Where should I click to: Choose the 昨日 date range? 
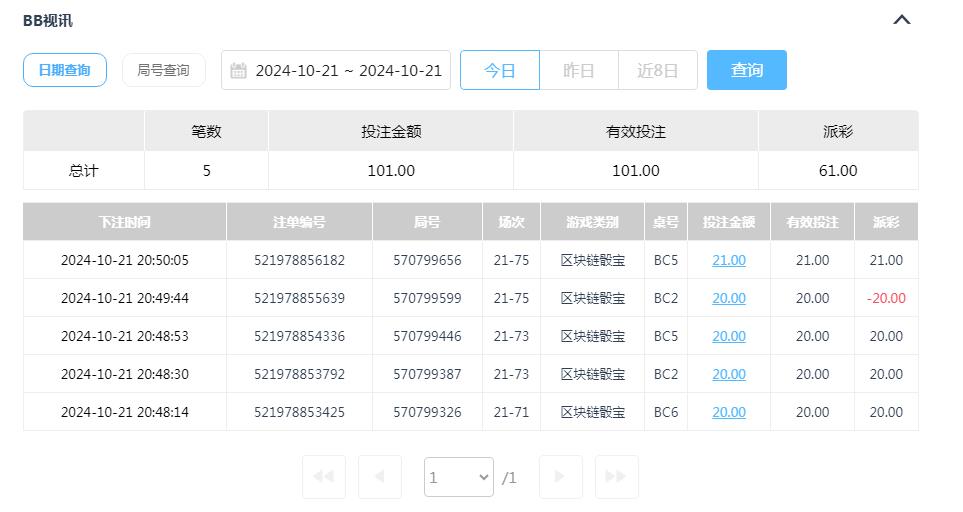pos(578,70)
